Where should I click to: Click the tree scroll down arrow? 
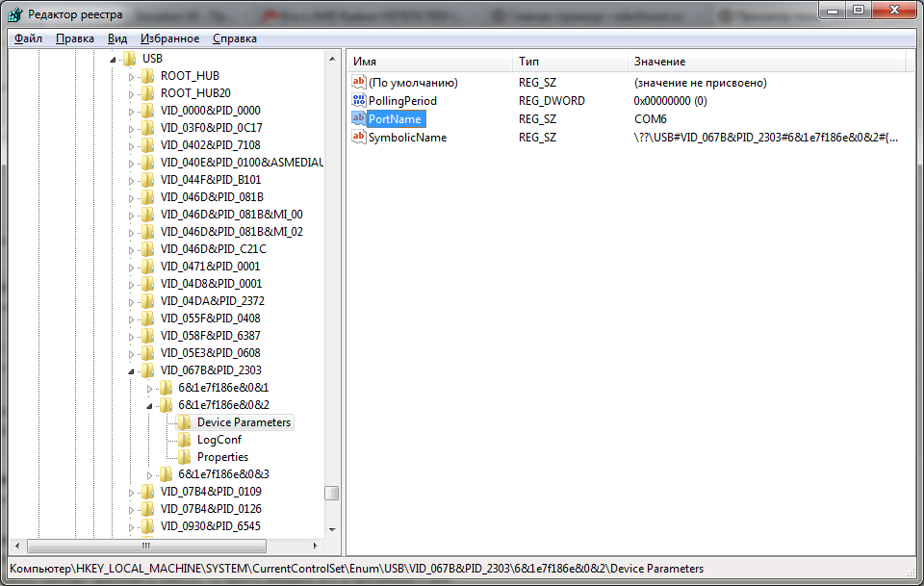(332, 529)
